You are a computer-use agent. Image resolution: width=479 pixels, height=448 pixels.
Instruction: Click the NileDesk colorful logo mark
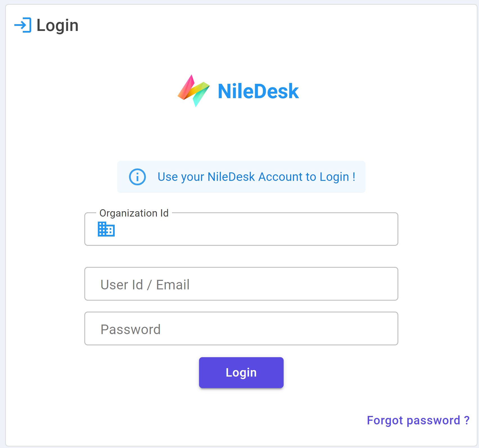point(194,91)
